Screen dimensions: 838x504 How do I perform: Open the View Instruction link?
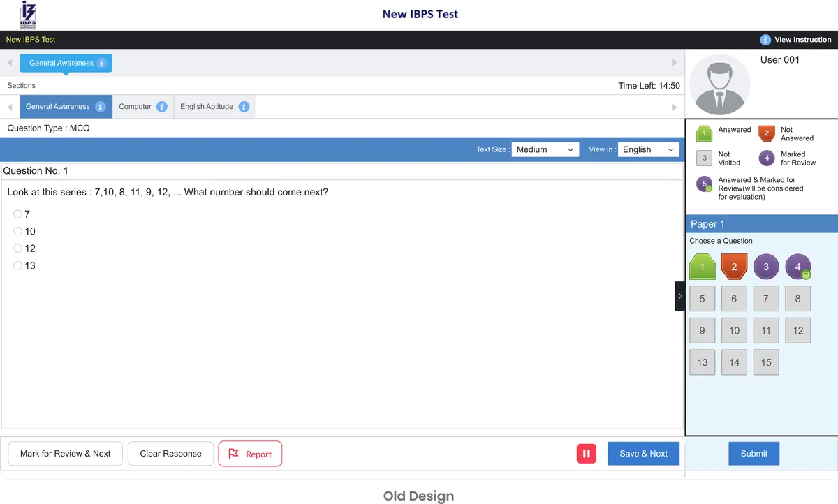point(803,40)
